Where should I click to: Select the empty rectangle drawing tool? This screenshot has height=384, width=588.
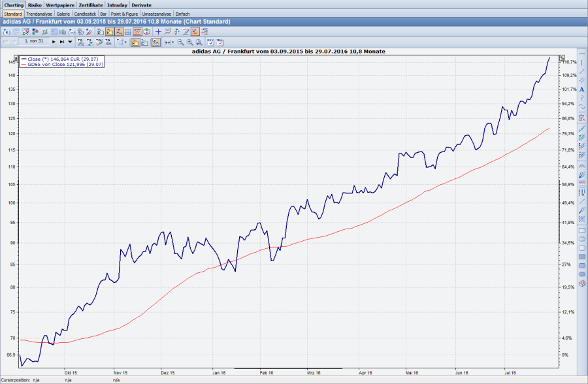(x=581, y=231)
